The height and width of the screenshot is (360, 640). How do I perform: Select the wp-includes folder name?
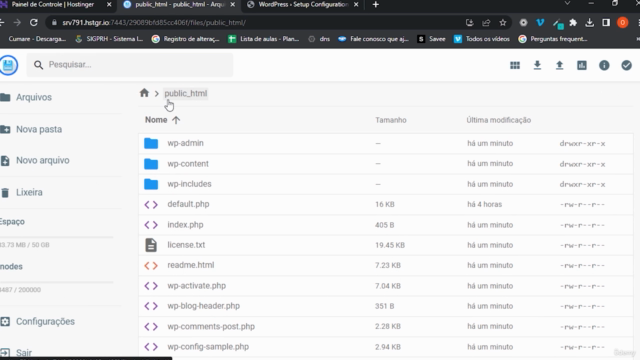click(189, 184)
